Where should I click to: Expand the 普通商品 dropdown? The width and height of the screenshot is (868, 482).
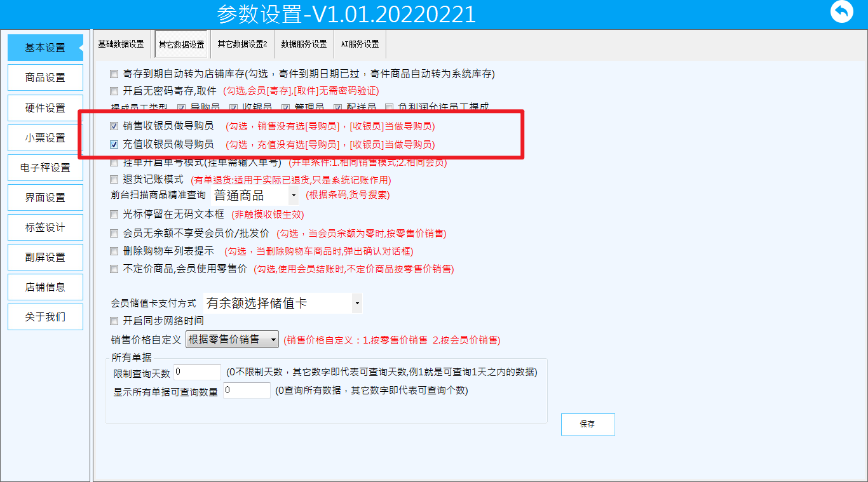[x=254, y=196]
